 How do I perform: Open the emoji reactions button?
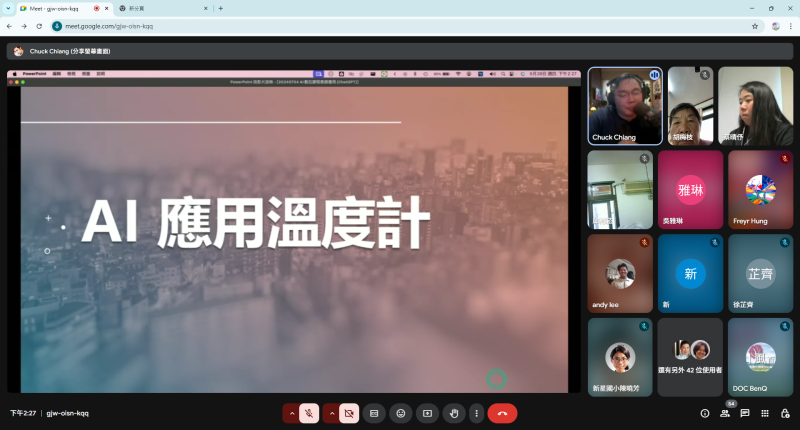[401, 412]
